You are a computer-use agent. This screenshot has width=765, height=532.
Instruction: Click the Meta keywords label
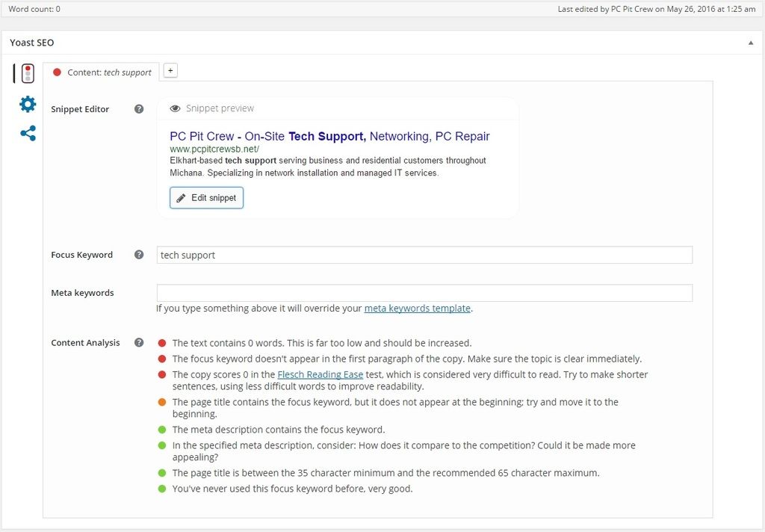[82, 292]
